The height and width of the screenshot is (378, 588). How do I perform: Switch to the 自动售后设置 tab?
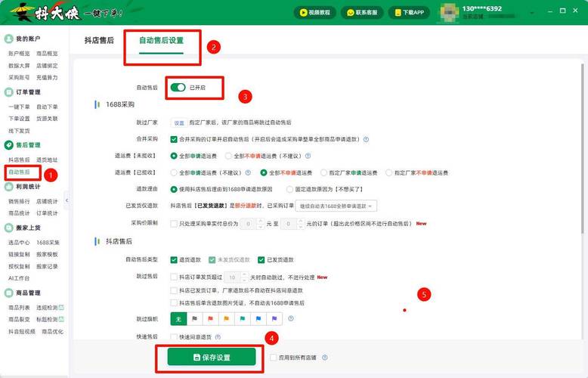[161, 40]
